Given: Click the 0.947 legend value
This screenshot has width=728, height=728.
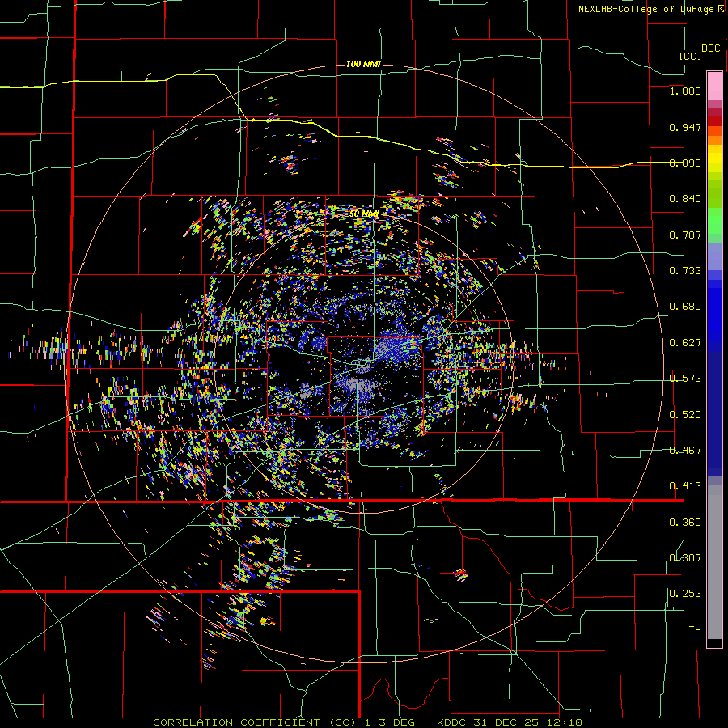Looking at the screenshot, I should pyautogui.click(x=685, y=127).
